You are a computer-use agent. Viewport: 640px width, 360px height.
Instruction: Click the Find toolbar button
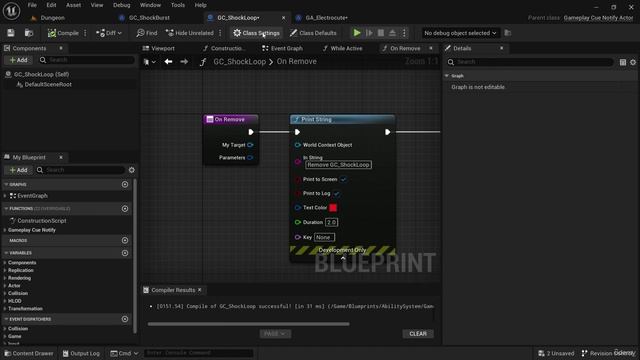(x=147, y=33)
